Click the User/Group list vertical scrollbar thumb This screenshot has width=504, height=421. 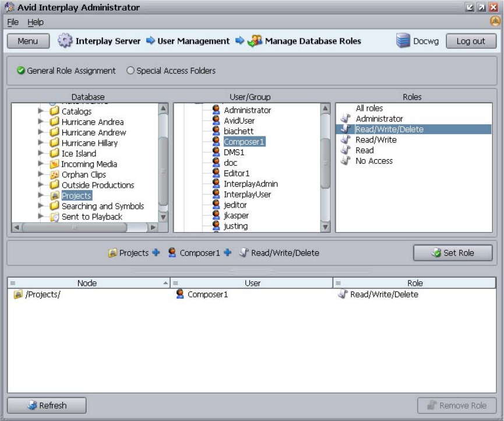click(x=325, y=163)
